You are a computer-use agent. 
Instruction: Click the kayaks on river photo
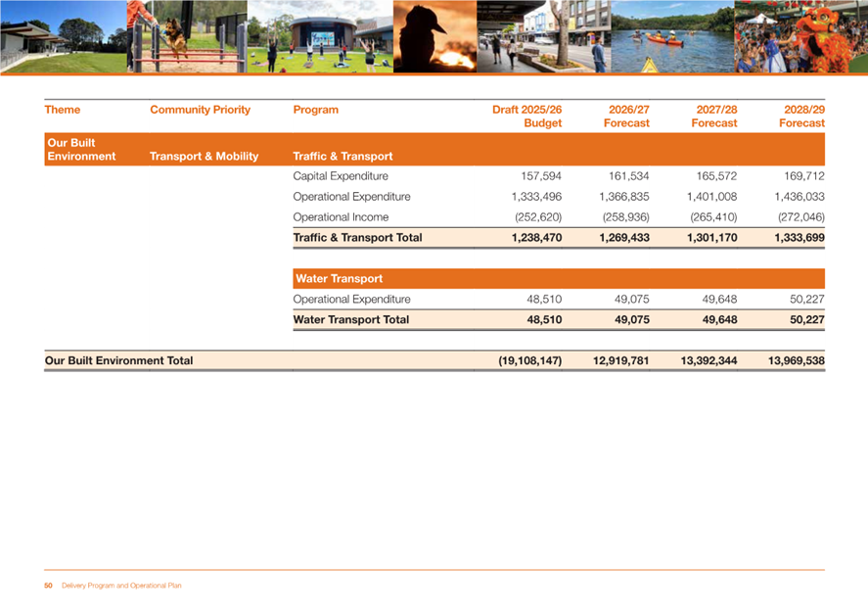pos(672,36)
